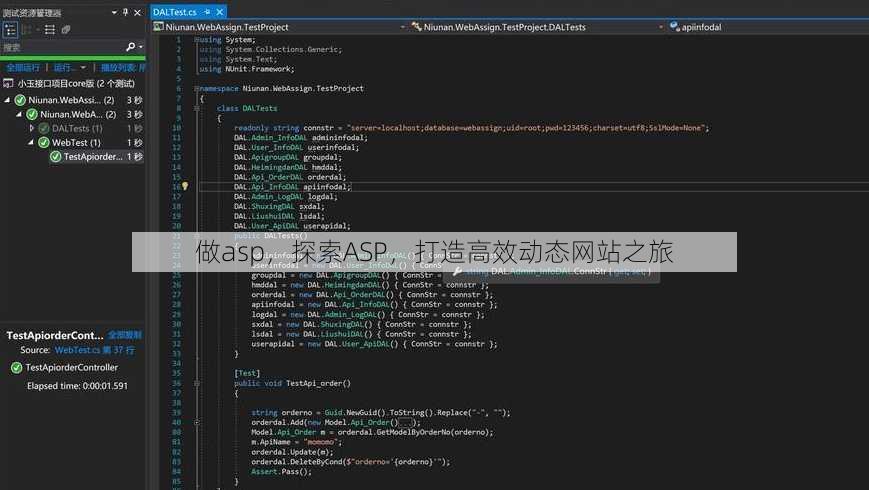Viewport: 869px width, 490px height.
Task: Click TestApiorderController passed icon in details pane
Action: click(17, 368)
